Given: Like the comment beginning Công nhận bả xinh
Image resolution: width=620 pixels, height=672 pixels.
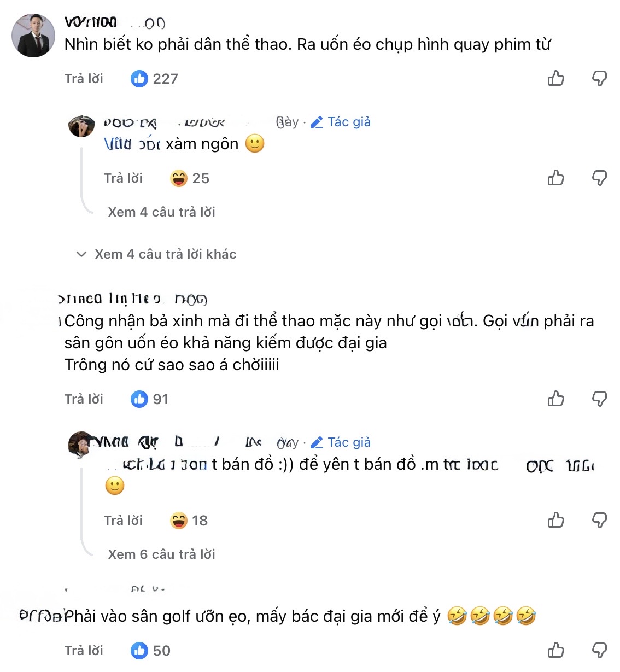Looking at the screenshot, I should [x=555, y=399].
